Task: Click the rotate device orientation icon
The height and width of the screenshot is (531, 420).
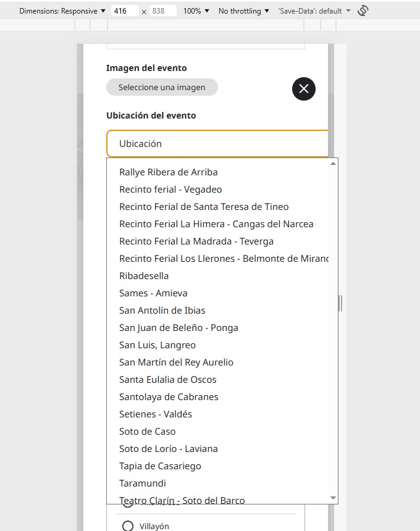Action: pos(363,10)
